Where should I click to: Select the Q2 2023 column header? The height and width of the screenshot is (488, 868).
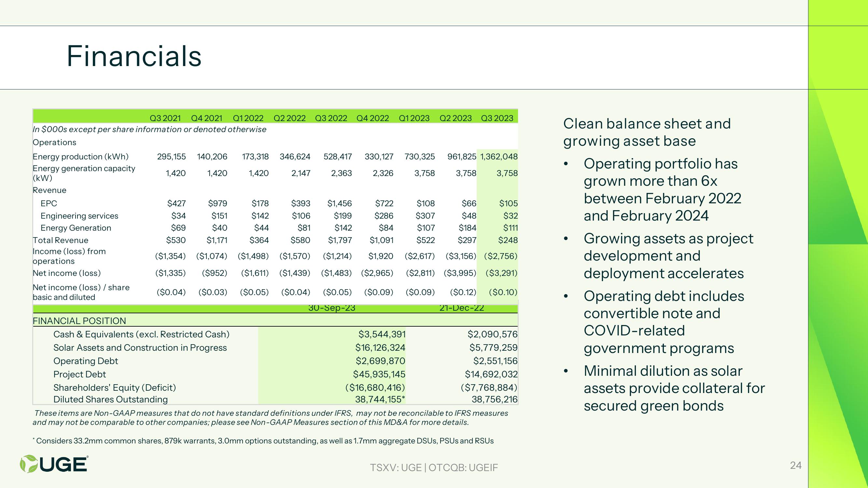pos(455,118)
